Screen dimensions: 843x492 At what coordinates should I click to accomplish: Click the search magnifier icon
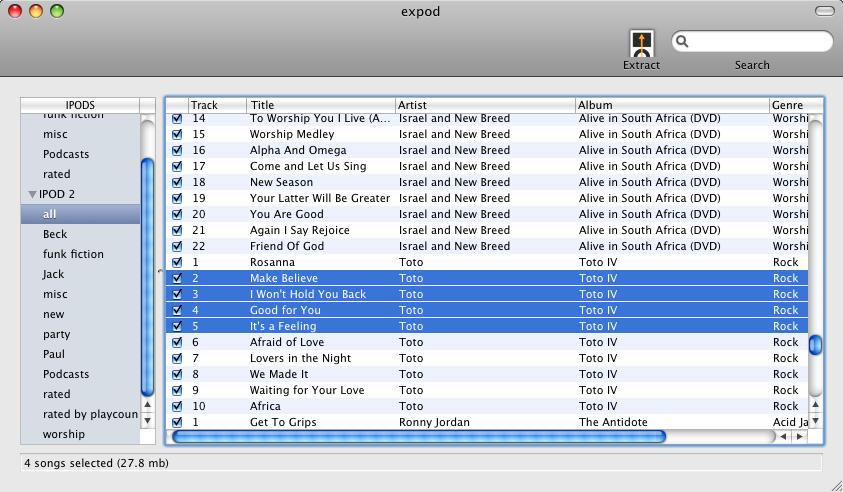(682, 41)
